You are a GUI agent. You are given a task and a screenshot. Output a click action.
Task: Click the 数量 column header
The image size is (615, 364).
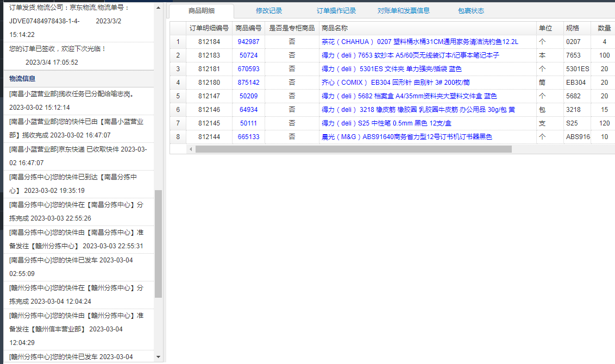(x=604, y=28)
